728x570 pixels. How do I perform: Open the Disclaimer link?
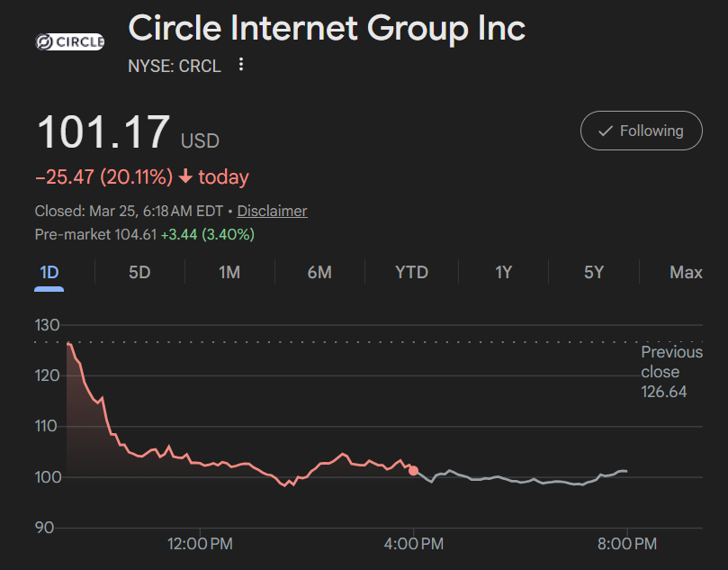[x=272, y=211]
